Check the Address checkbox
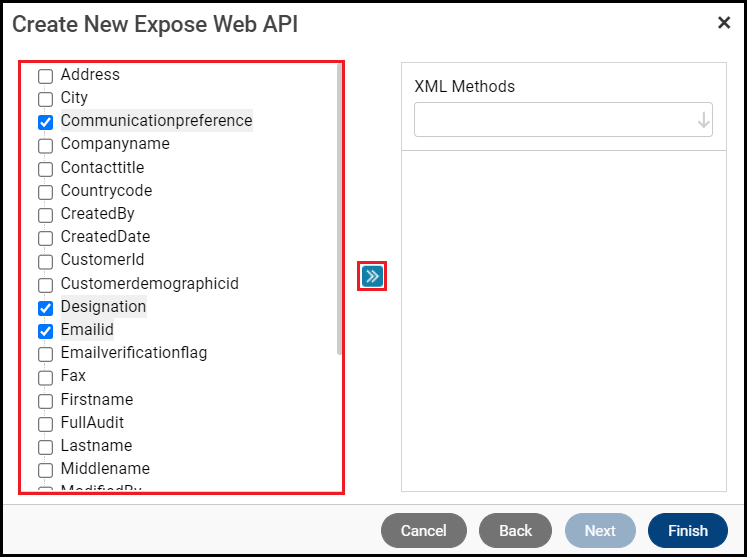 pyautogui.click(x=45, y=76)
